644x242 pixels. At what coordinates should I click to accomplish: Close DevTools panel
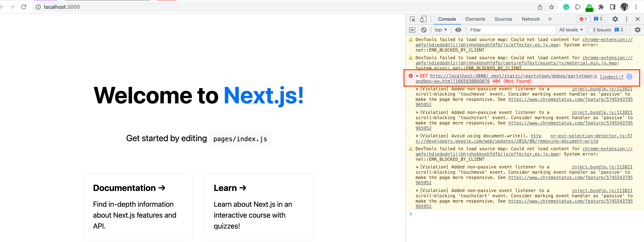coord(637,19)
